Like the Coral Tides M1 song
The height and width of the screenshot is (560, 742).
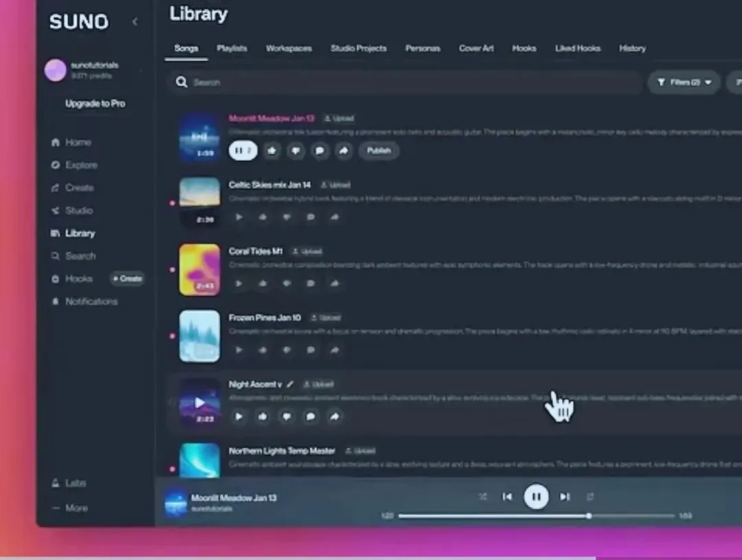click(x=262, y=284)
